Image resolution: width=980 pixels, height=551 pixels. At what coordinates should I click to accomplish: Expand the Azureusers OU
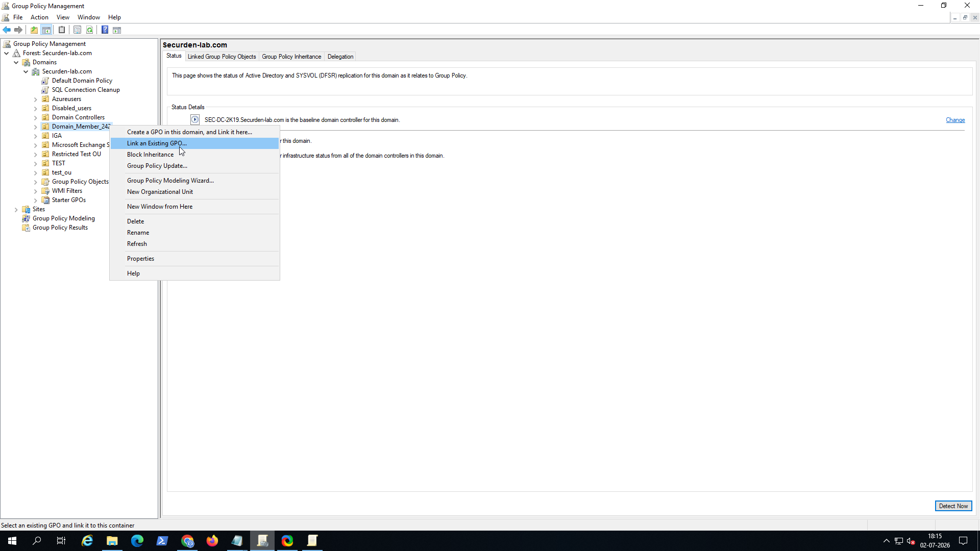(36, 99)
